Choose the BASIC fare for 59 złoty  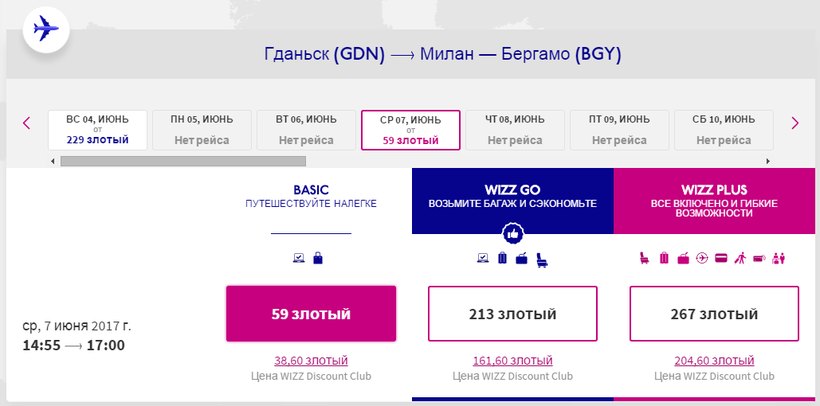[x=311, y=314]
